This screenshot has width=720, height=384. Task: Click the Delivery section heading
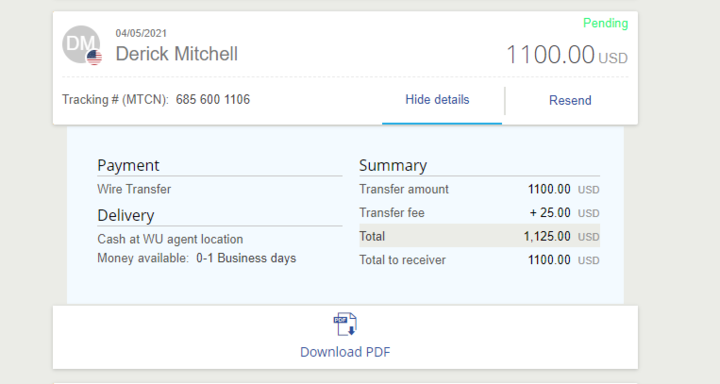pos(126,215)
